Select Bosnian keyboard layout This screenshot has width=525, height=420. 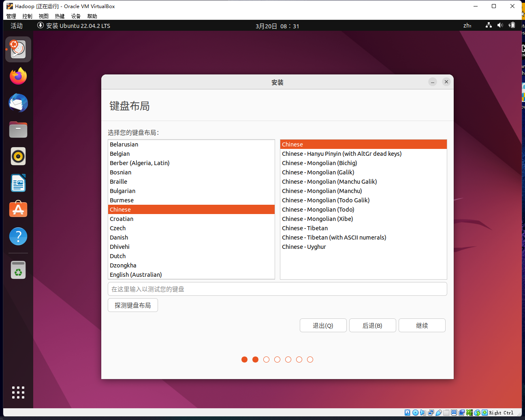191,172
